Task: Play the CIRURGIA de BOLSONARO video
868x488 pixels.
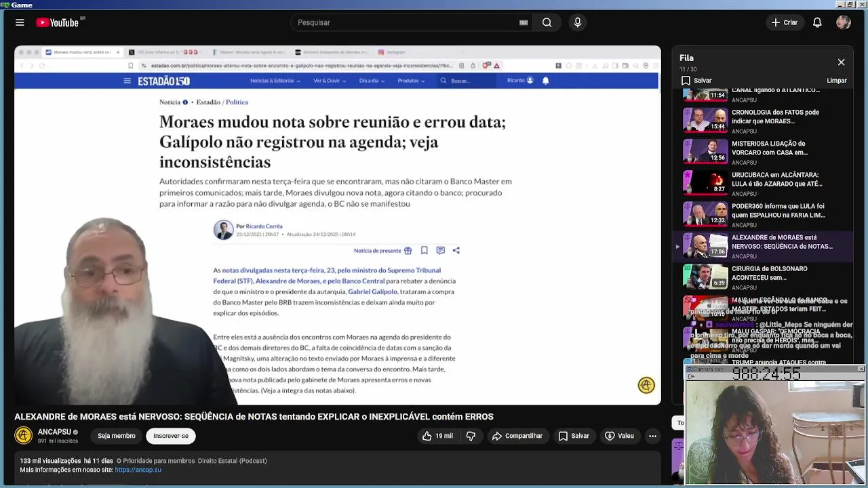Action: (x=763, y=277)
